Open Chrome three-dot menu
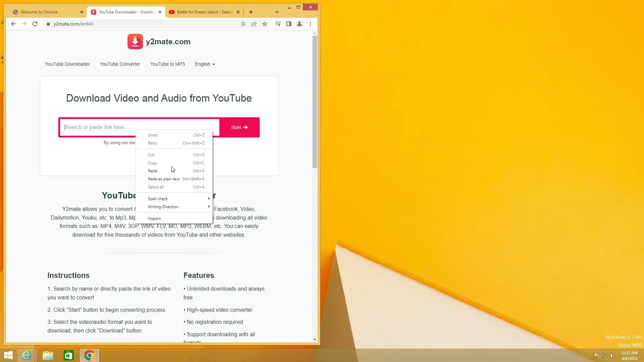Image resolution: width=644 pixels, height=362 pixels. point(310,24)
